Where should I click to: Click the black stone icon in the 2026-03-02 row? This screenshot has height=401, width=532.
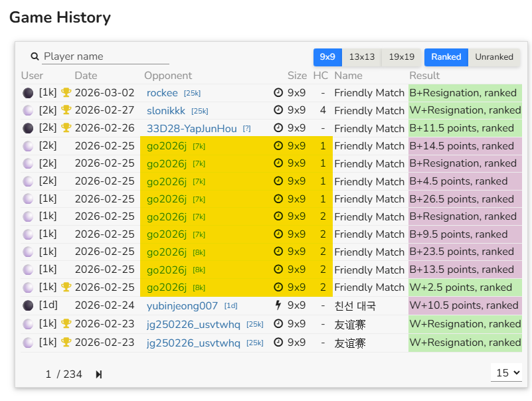pos(28,93)
